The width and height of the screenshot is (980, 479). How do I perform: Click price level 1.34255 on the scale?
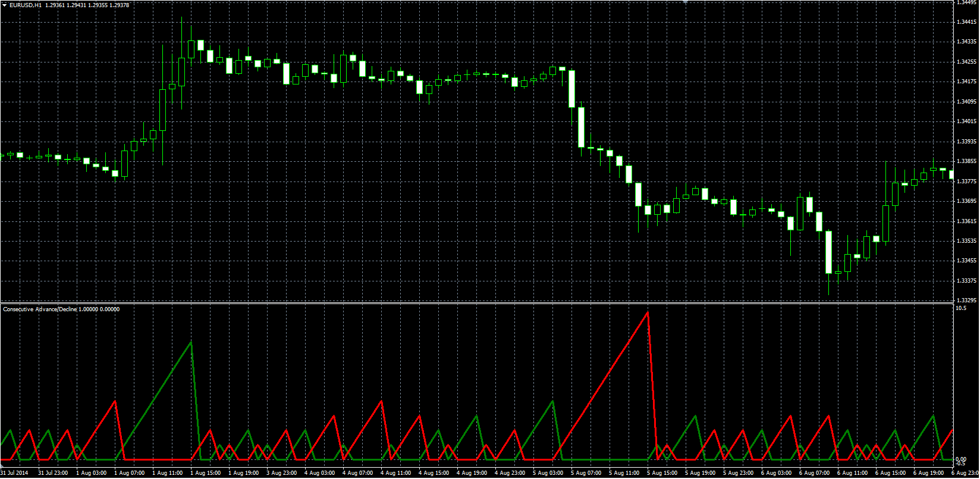click(966, 62)
